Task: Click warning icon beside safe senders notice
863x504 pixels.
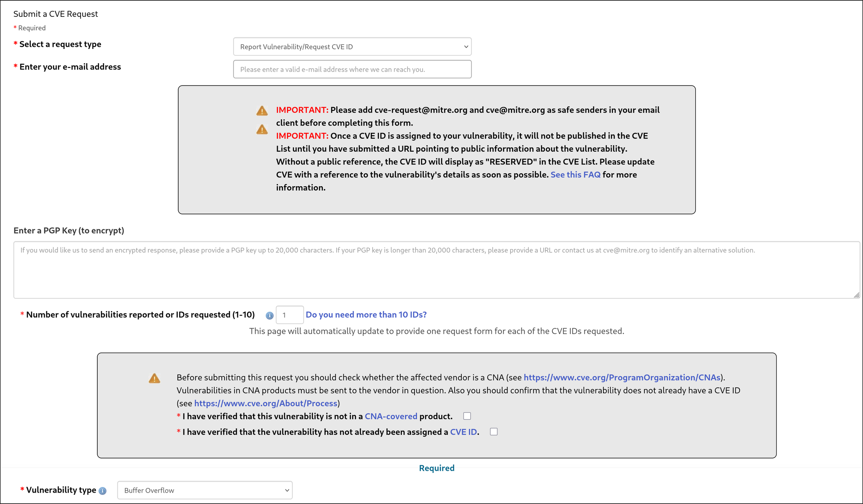Action: [x=262, y=111]
